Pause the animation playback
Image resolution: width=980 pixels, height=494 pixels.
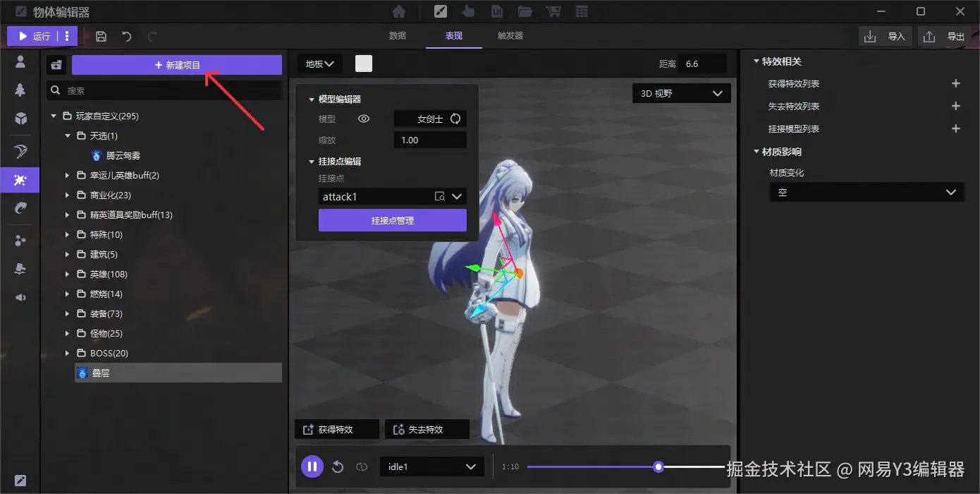[312, 466]
